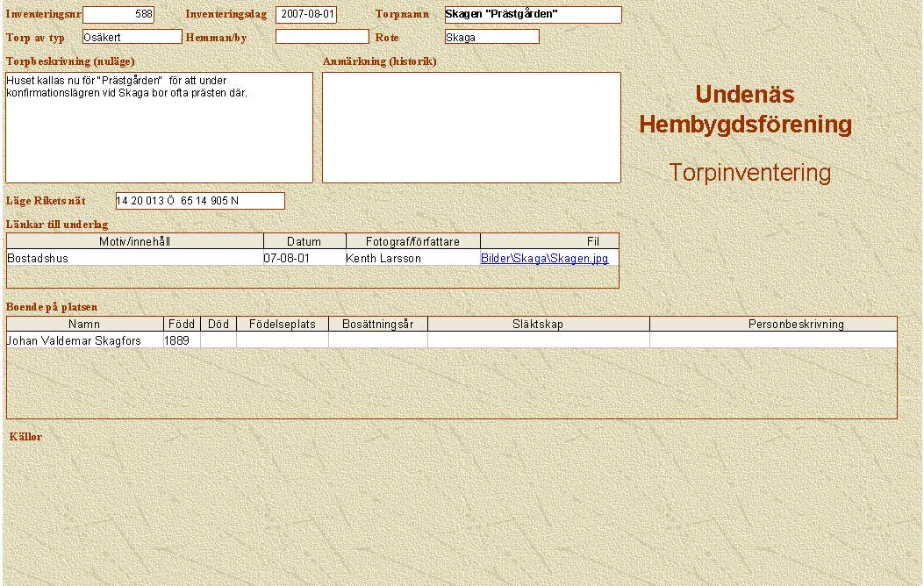Click inside the Torpbeskrivning (nuläge) text area
924x586 pixels.
[x=159, y=127]
